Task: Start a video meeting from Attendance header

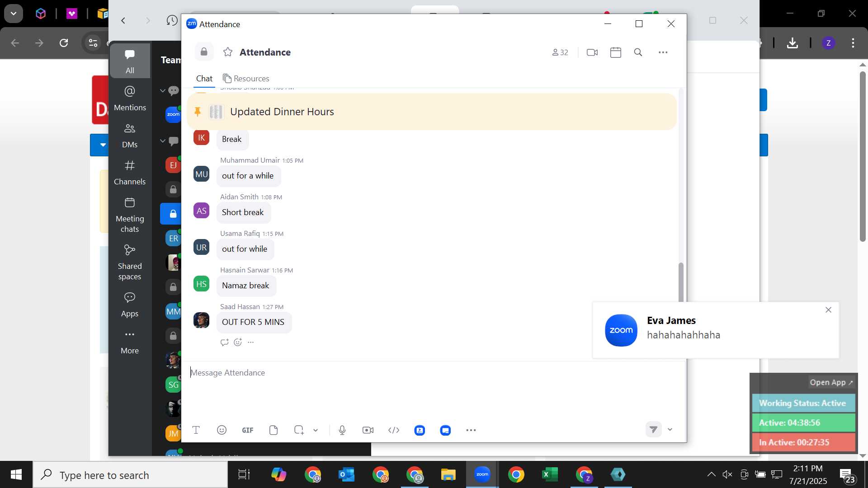Action: click(592, 52)
